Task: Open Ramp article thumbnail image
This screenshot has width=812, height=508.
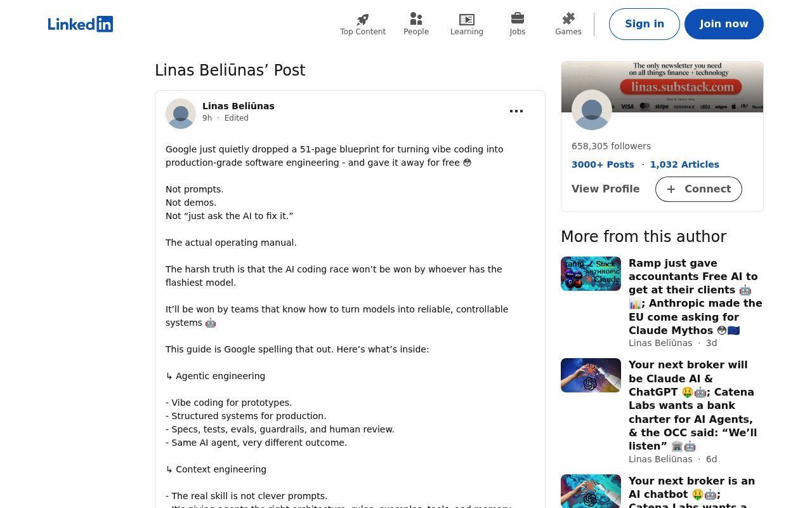Action: pyautogui.click(x=591, y=274)
